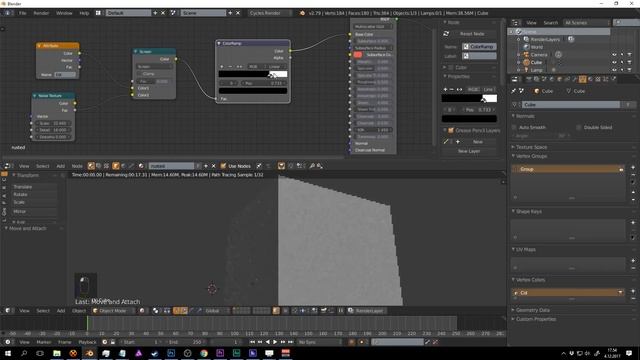Click pin icon in properties context row
640x360 pixels.
[513, 91]
